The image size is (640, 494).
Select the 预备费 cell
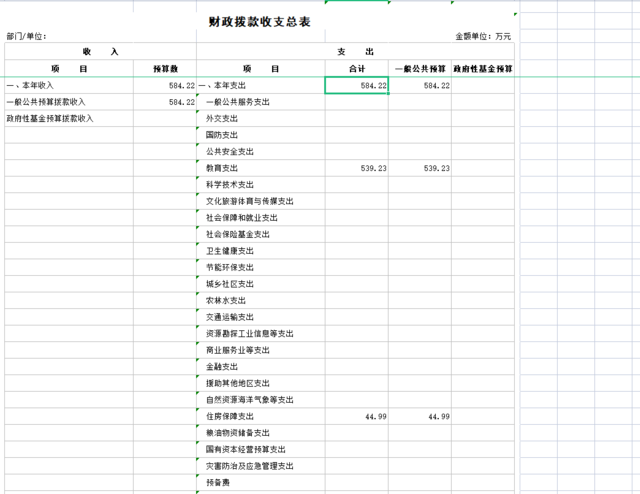[218, 482]
